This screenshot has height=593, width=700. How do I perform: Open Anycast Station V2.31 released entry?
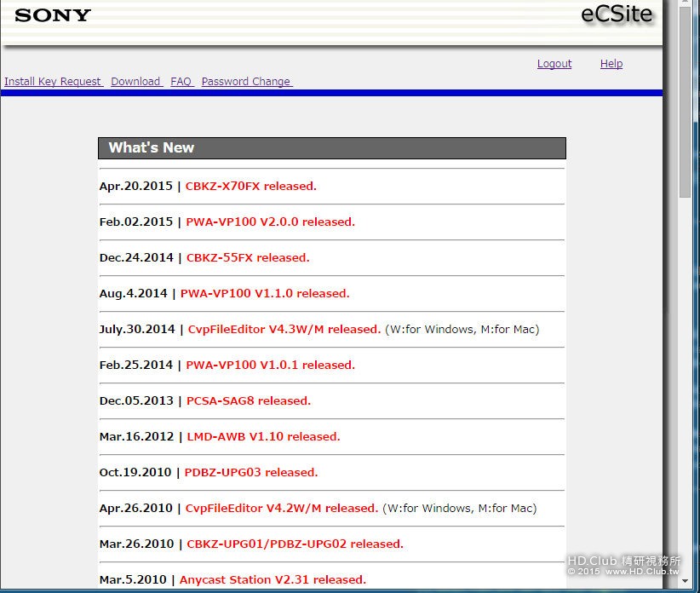(x=273, y=579)
